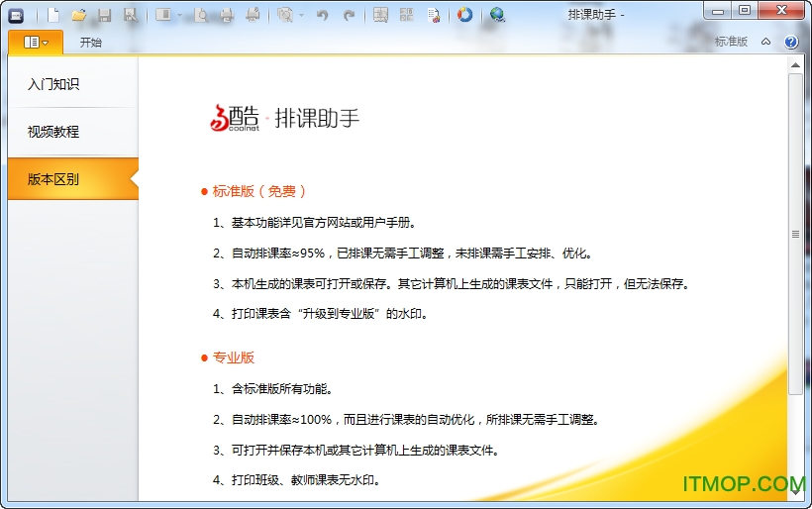Screen dimensions: 812x509
Task: Open the dropdown arrow beside layout icon
Action: coord(179,16)
